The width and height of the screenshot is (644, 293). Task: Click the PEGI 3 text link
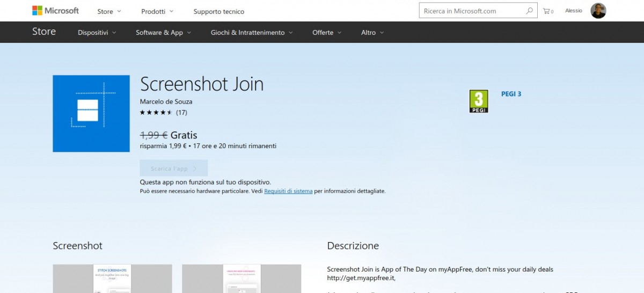tap(511, 94)
